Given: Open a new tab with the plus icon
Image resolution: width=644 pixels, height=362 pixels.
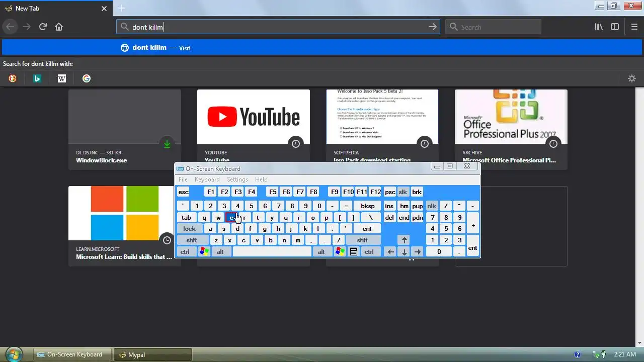Looking at the screenshot, I should point(121,8).
